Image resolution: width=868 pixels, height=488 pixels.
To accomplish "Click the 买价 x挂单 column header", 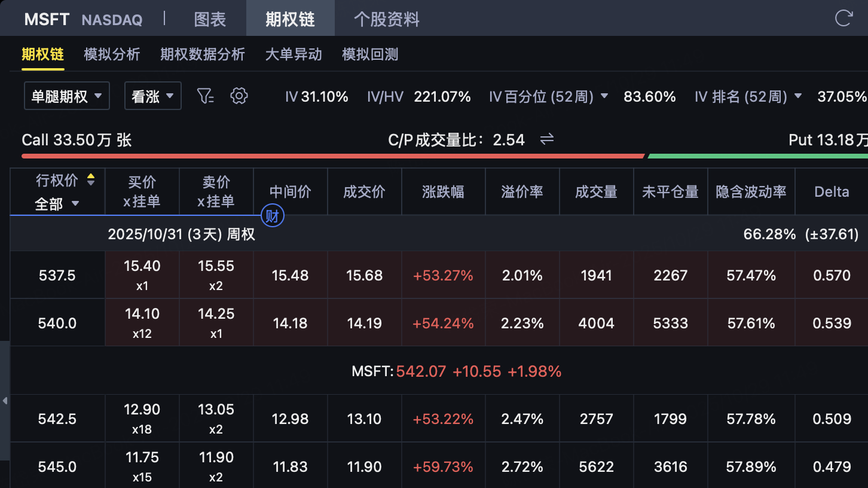I will (x=142, y=191).
